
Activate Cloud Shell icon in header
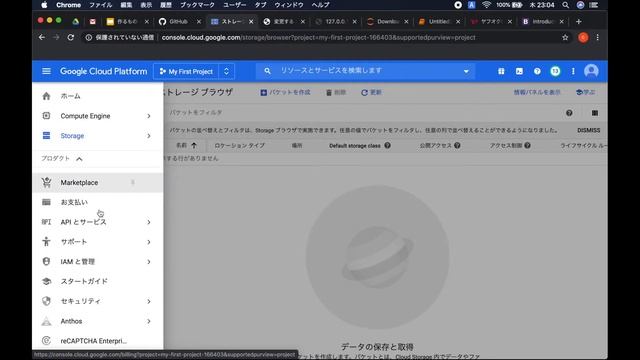519,71
